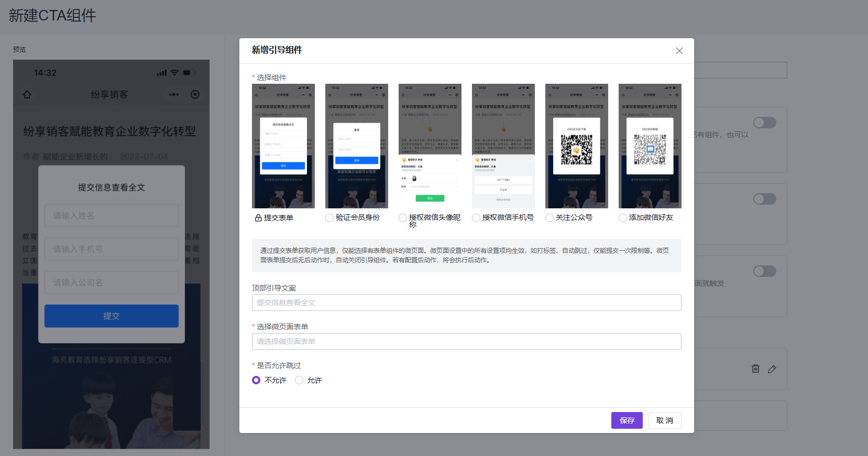
Task: Click the trash delete icon in background
Action: (x=755, y=369)
